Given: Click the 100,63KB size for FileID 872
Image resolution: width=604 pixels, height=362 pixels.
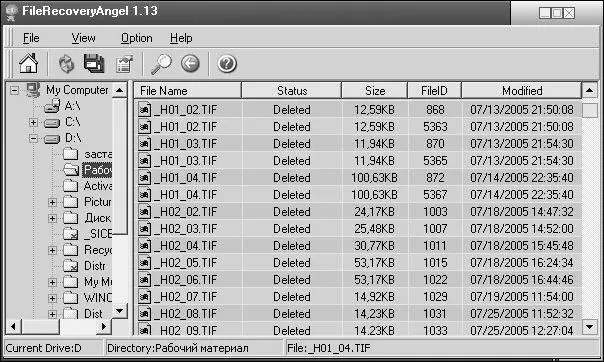Looking at the screenshot, I should (374, 178).
